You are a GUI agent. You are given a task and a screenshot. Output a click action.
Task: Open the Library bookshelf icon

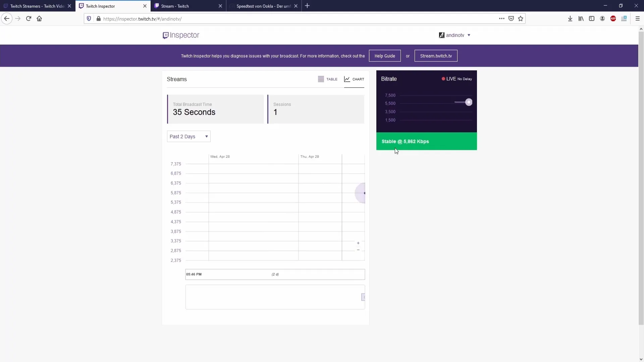click(x=581, y=19)
